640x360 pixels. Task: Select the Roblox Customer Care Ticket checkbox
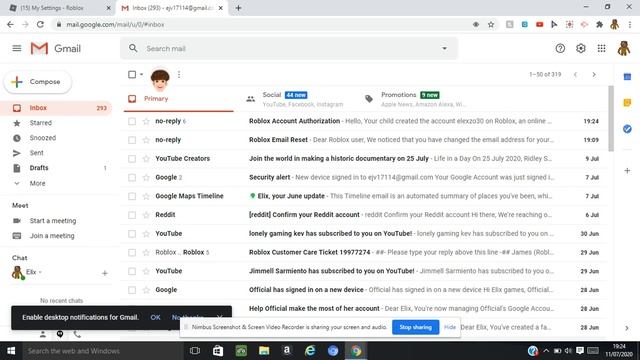132,253
